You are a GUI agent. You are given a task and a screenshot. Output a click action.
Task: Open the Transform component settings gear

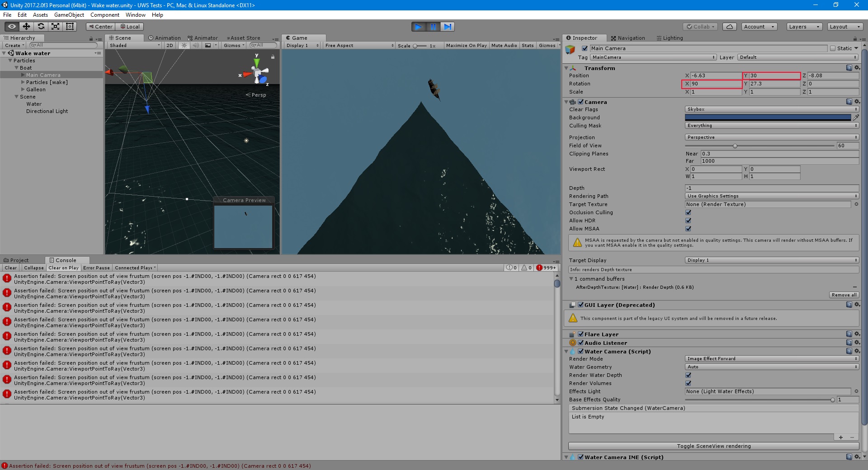tap(858, 68)
